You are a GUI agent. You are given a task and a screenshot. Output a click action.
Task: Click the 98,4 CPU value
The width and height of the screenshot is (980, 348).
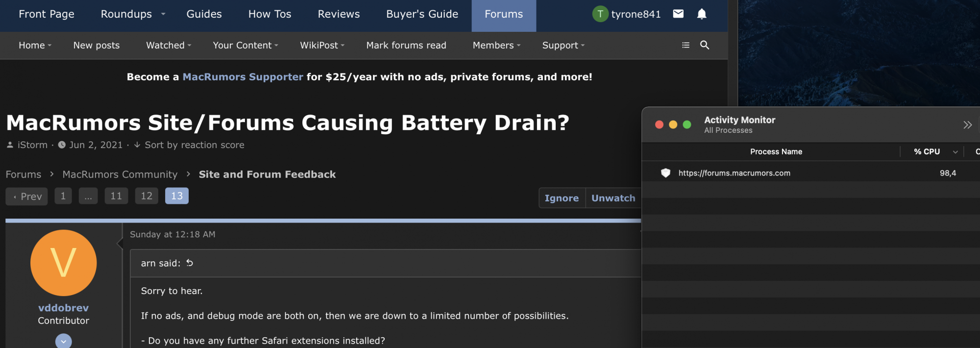click(948, 173)
